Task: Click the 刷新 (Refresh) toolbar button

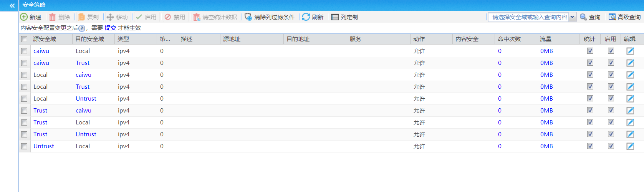Action: click(313, 17)
